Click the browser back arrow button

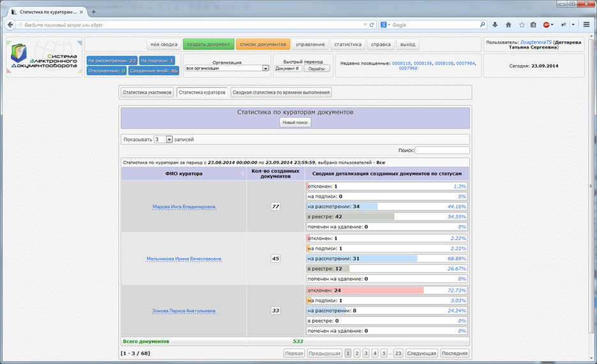tap(10, 25)
